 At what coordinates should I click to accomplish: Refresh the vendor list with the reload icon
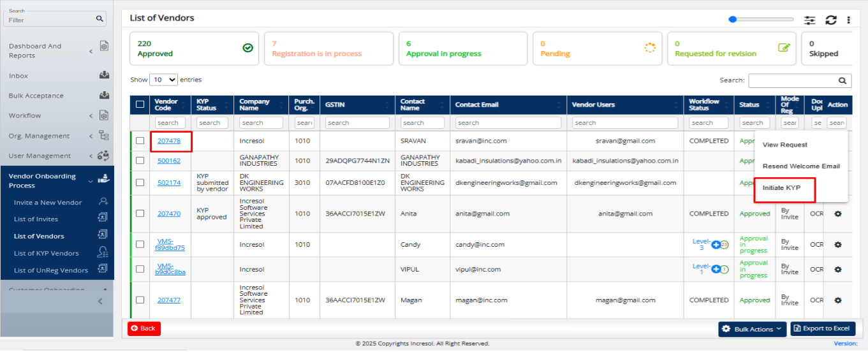831,20
